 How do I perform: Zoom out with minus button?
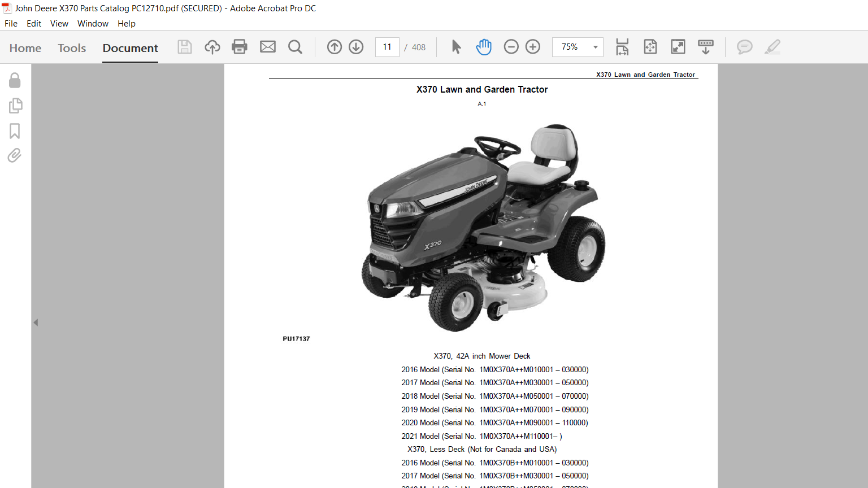(511, 47)
